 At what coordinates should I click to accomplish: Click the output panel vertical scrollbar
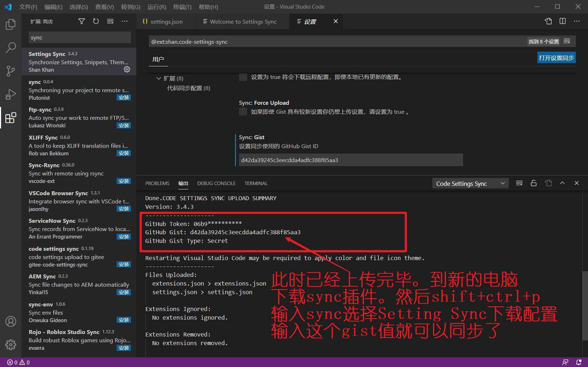[x=585, y=305]
